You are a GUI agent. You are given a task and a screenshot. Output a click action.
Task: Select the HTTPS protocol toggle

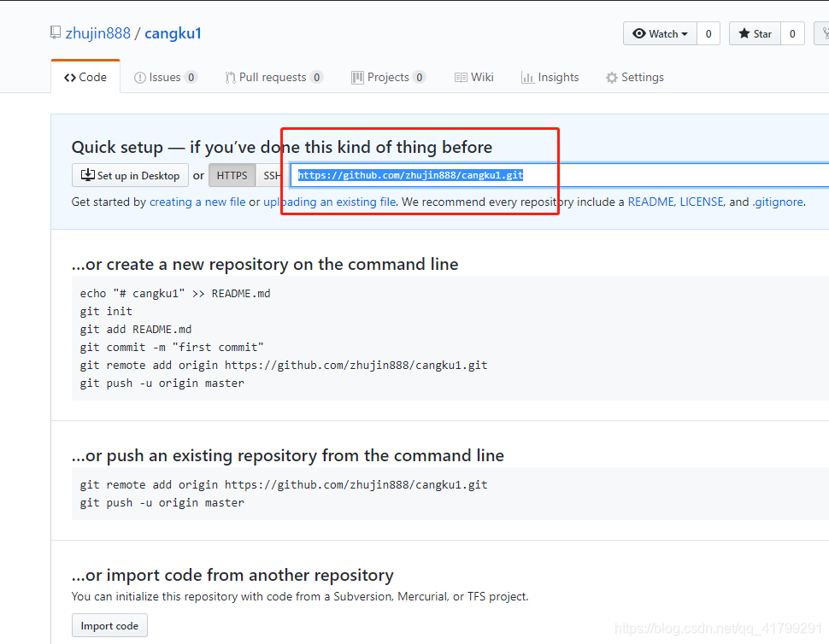click(232, 175)
